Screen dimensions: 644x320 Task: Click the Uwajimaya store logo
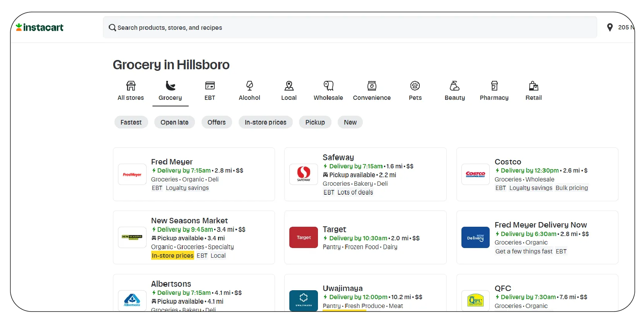(x=304, y=300)
